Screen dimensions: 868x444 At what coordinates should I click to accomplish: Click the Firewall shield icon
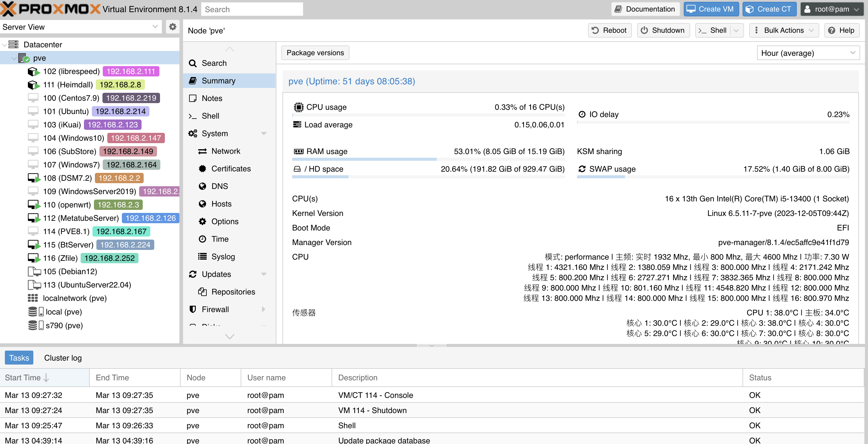click(193, 309)
